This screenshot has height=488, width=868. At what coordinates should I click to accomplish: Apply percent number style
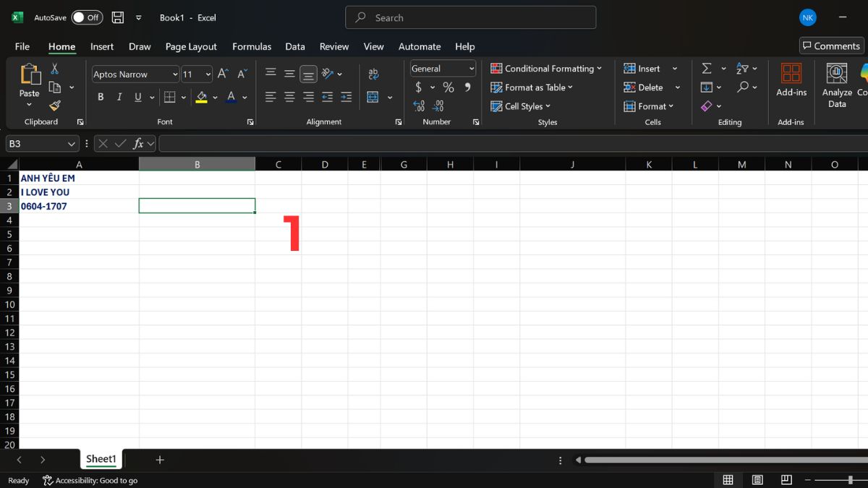coord(448,87)
